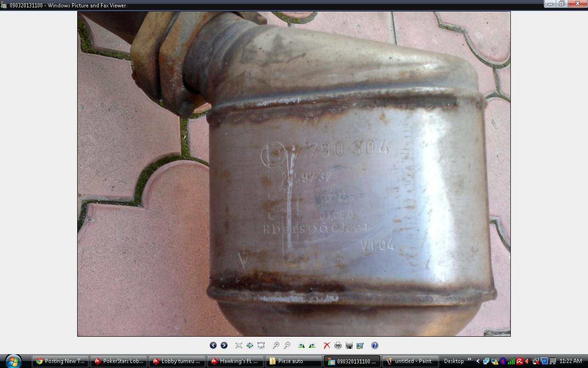The height and width of the screenshot is (368, 588).
Task: Zoom out of the picture
Action: click(287, 345)
